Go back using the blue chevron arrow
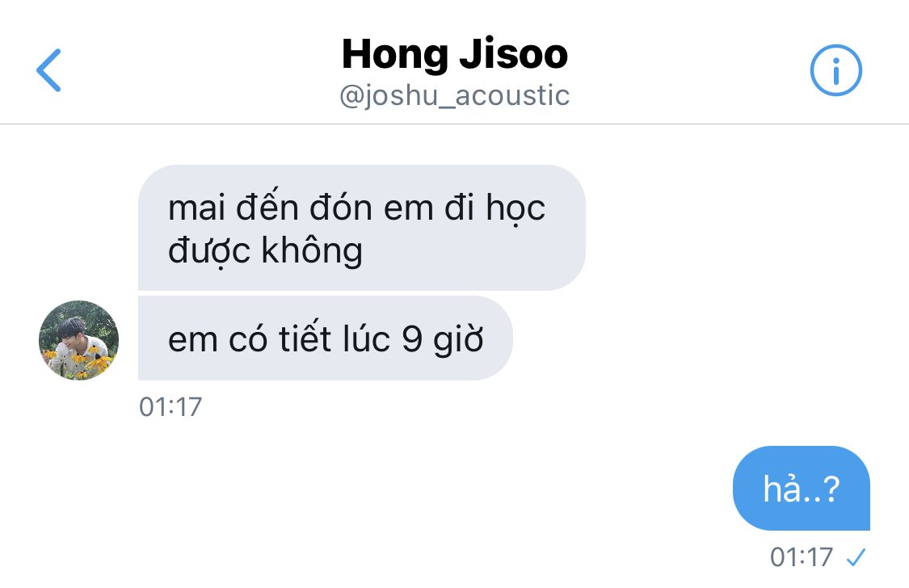909x588 pixels. point(48,70)
